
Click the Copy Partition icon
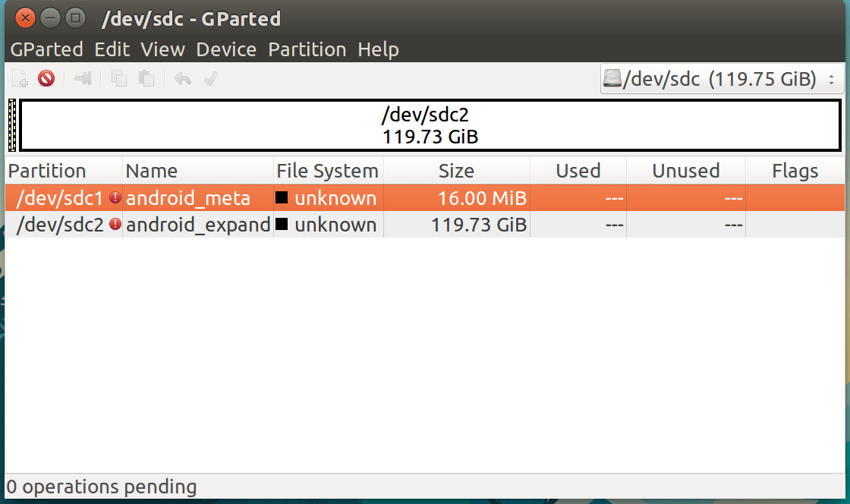118,78
